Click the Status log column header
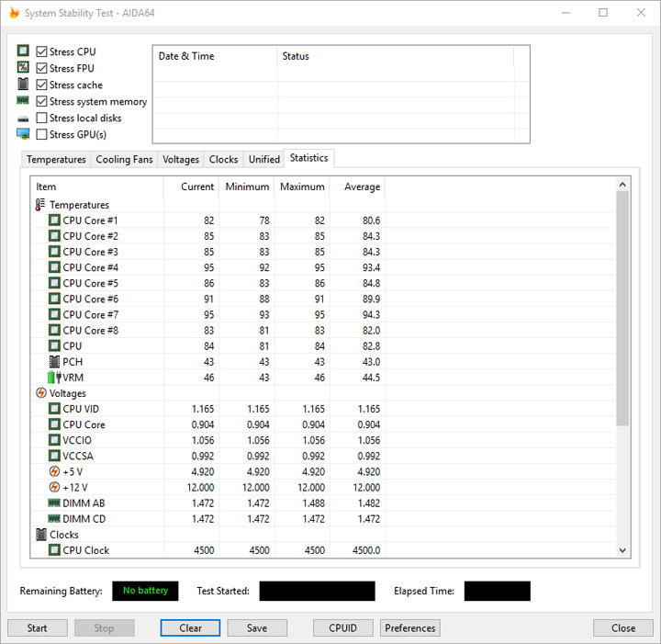The image size is (661, 644). pos(396,56)
